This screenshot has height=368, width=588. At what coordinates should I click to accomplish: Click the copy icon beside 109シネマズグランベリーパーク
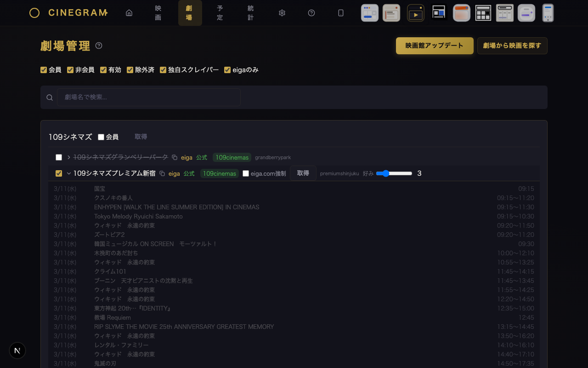175,157
